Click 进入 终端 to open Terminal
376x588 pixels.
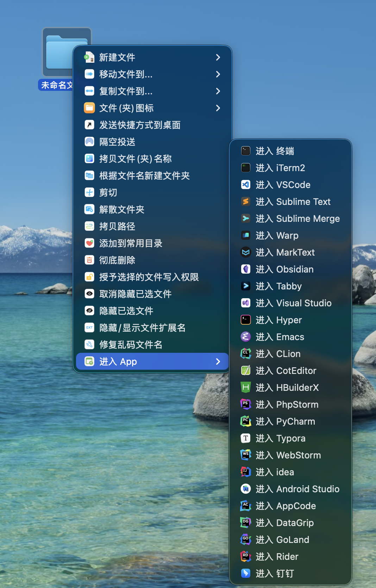point(275,151)
